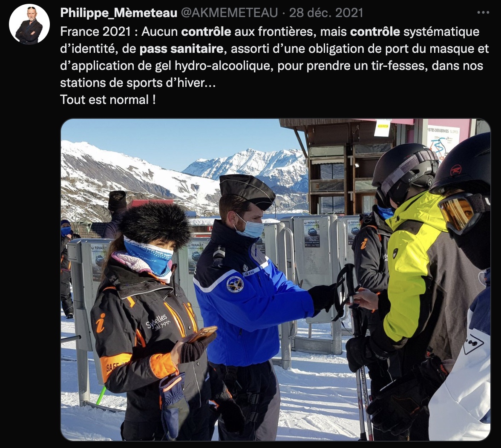Click the Renault poster on turnstile gate

coord(311,233)
